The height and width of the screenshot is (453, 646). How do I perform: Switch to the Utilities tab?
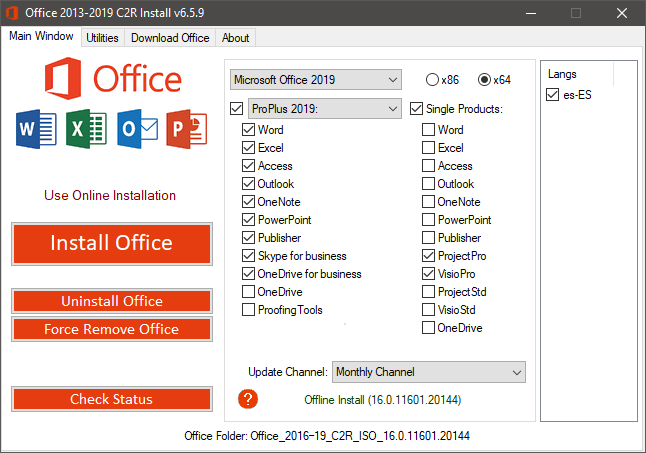click(x=102, y=38)
